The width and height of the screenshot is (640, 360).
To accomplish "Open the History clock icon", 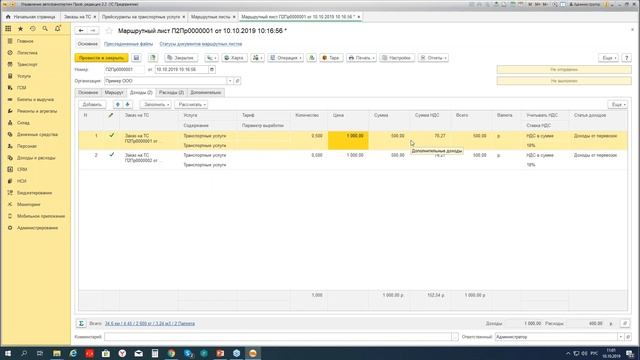I will (33, 29).
